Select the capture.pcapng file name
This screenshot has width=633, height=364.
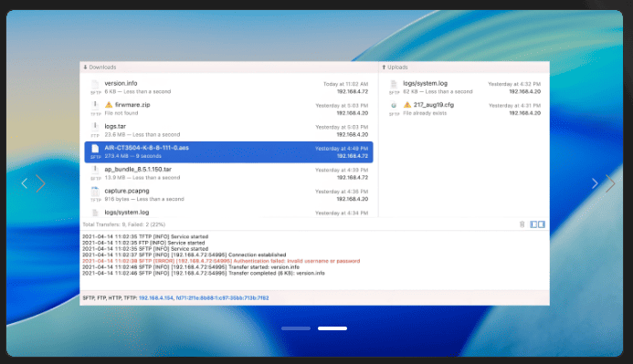[x=127, y=191]
